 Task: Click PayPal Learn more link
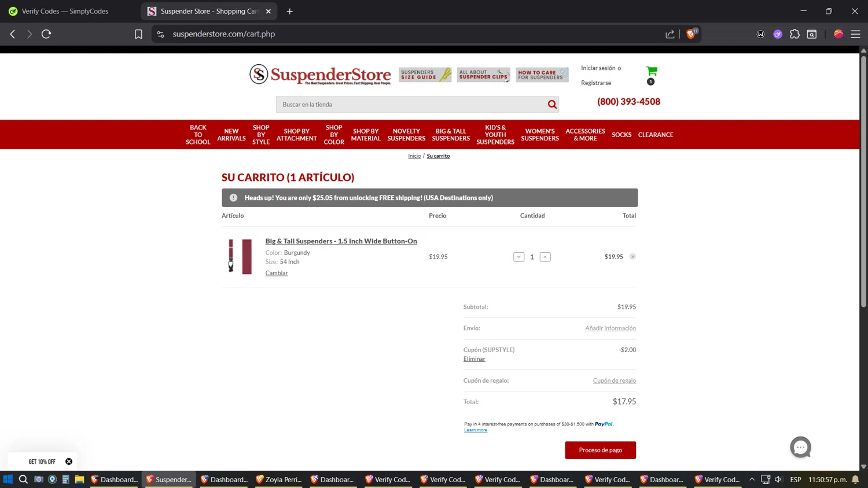tap(476, 430)
